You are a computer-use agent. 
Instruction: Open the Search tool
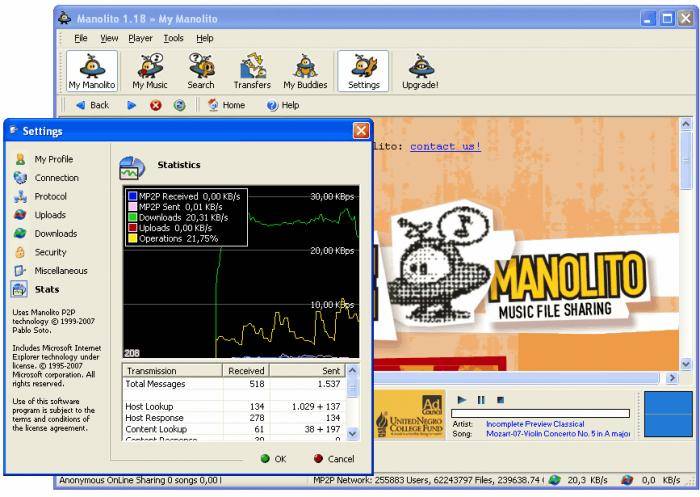click(200, 71)
